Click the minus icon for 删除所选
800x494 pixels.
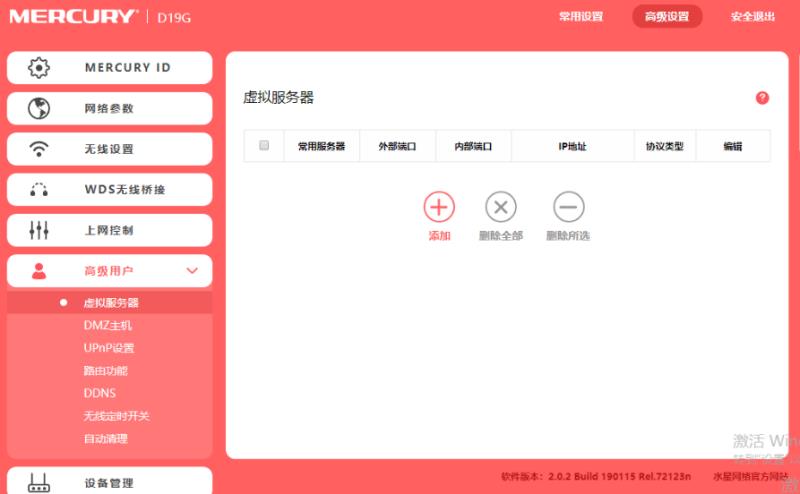(x=568, y=207)
